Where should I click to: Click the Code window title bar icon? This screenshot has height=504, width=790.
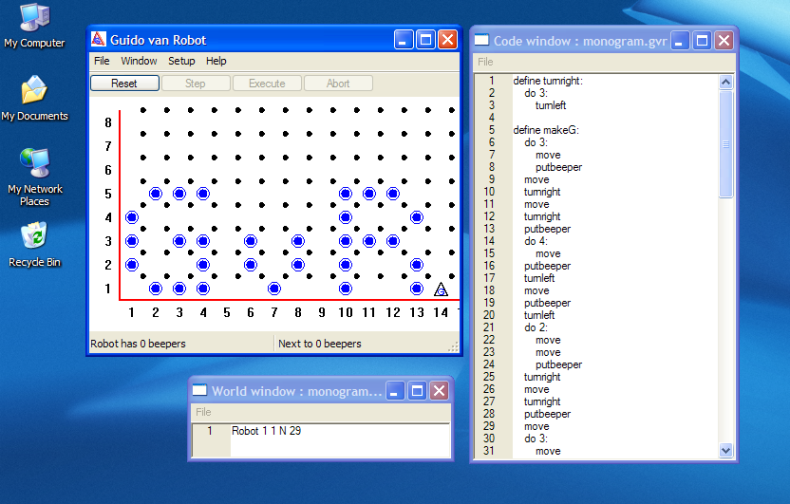coord(482,41)
